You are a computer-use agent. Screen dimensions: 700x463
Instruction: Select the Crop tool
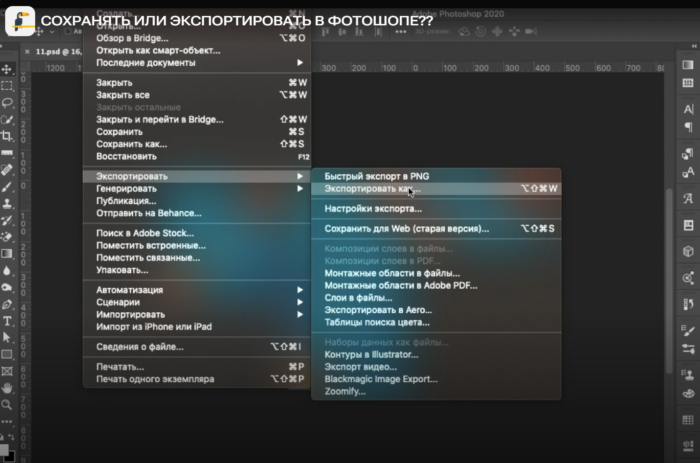(7, 136)
